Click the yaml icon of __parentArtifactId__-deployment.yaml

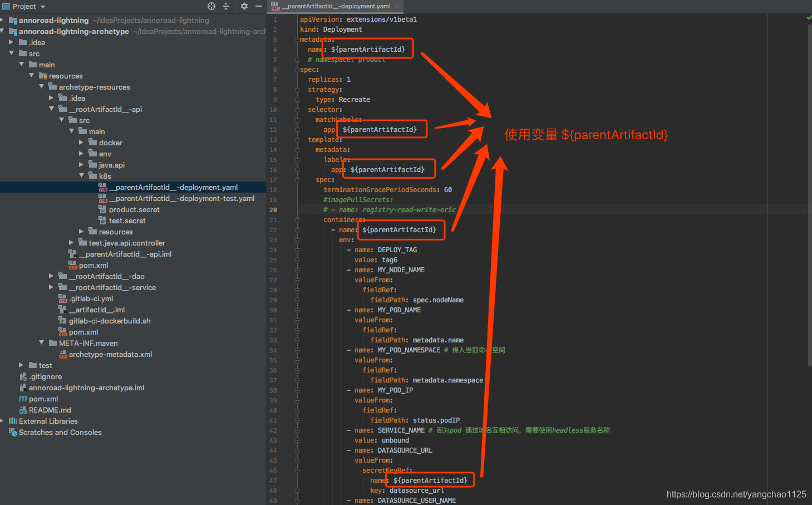point(103,187)
